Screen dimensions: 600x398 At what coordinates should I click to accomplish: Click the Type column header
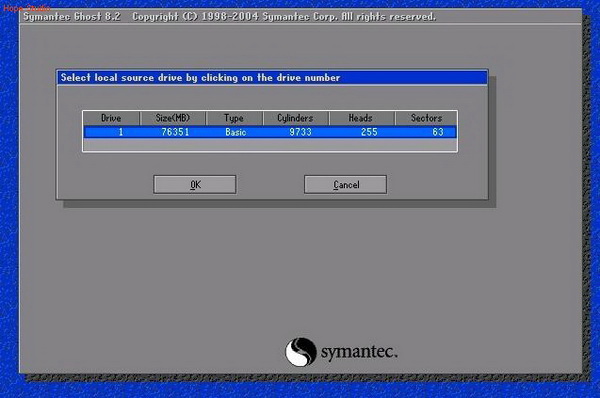coord(234,118)
